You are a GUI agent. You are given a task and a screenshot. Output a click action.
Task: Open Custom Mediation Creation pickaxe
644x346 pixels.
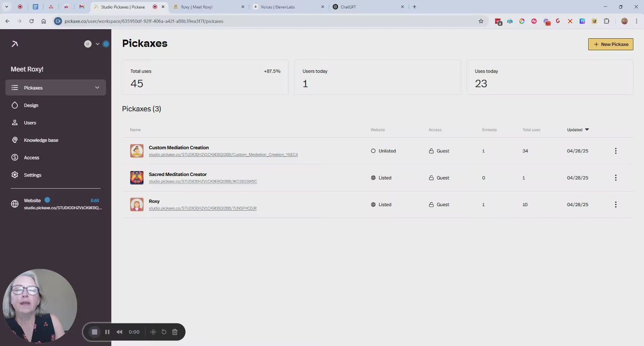179,147
